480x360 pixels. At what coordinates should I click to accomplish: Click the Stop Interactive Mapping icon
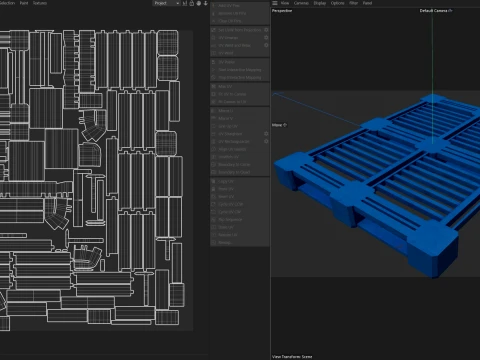214,77
